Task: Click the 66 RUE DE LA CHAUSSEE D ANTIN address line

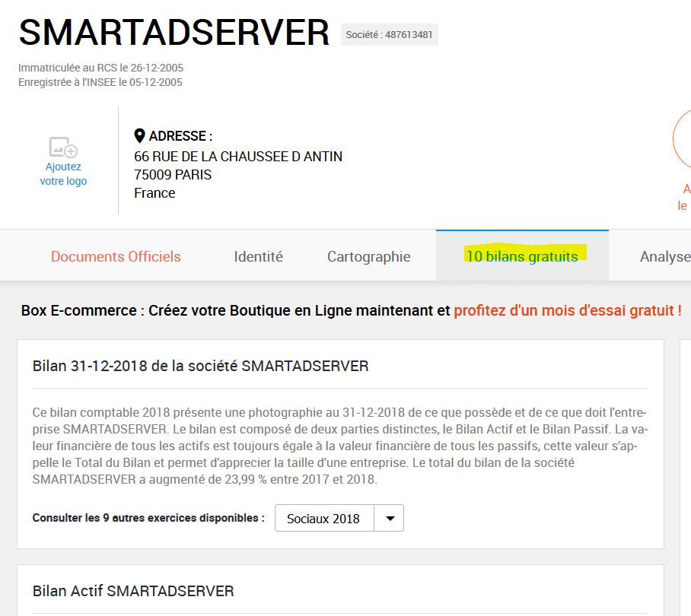Action: click(x=238, y=157)
